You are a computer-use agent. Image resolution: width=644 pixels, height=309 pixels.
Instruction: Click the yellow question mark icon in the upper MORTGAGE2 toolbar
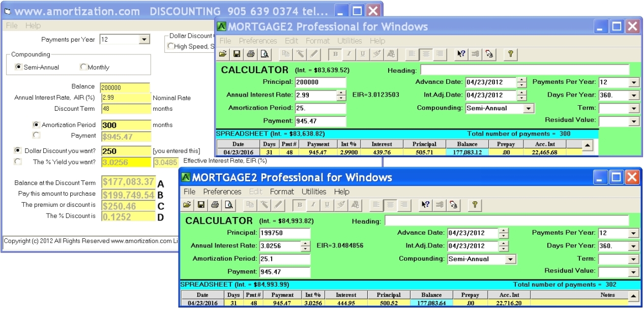click(x=510, y=54)
